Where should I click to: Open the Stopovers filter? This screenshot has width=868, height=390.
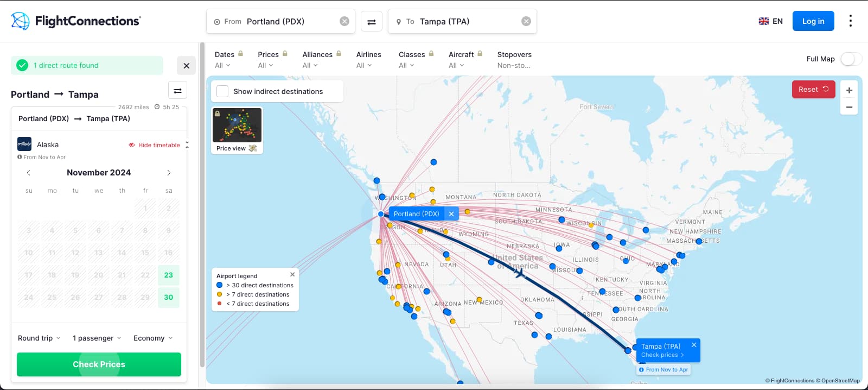pyautogui.click(x=514, y=60)
